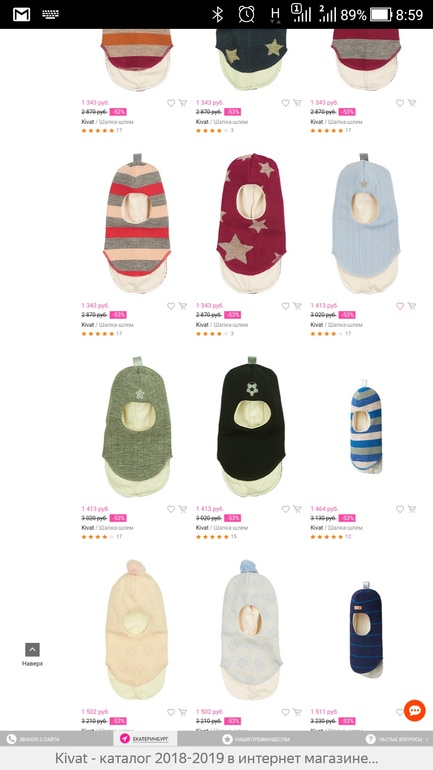Screen dimensions: 433x770
Task: Open Gmail notification in status bar
Action: pyautogui.click(x=22, y=15)
